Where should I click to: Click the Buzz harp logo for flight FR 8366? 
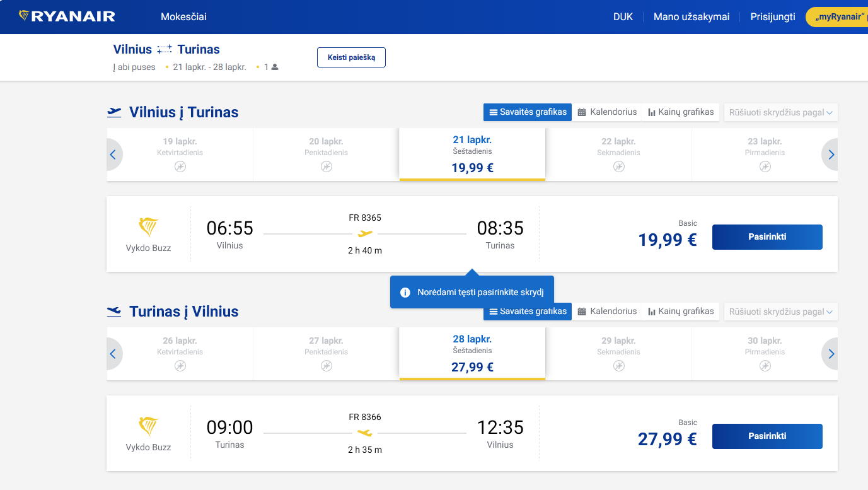click(x=148, y=426)
